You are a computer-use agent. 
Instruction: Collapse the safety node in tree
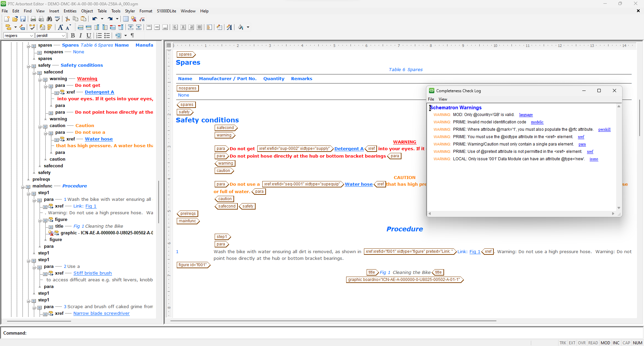[x=29, y=66]
